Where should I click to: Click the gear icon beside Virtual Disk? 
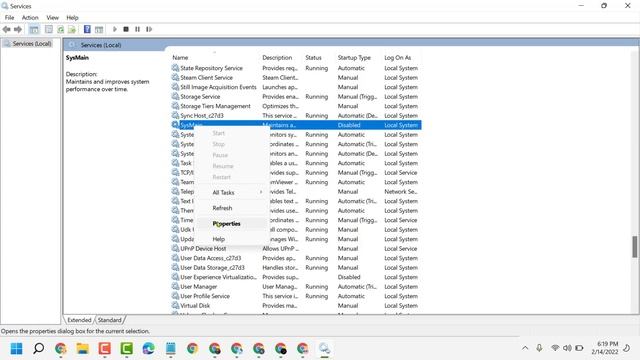[x=175, y=305]
